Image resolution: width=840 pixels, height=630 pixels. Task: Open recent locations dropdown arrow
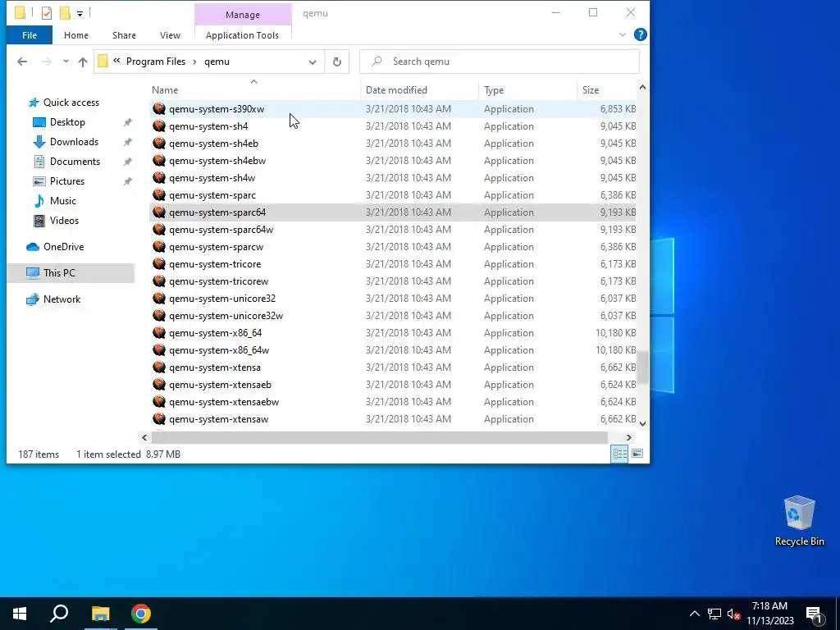pyautogui.click(x=66, y=62)
